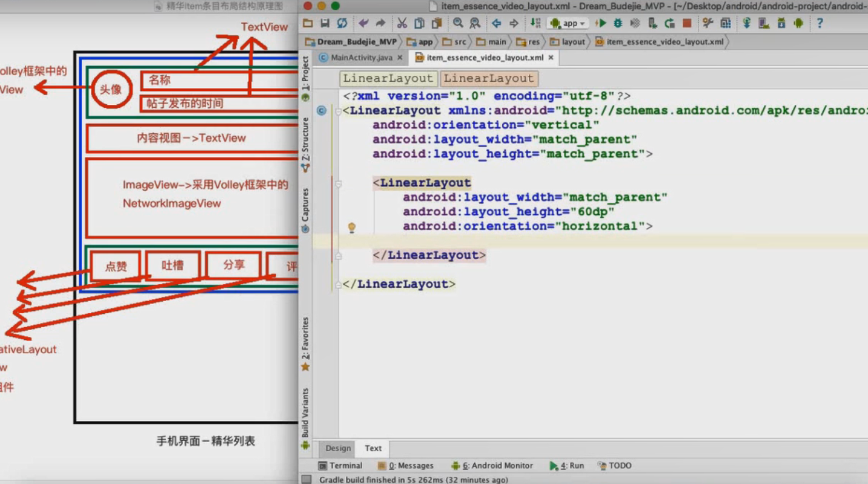Open Project Structure icon

tap(707, 23)
